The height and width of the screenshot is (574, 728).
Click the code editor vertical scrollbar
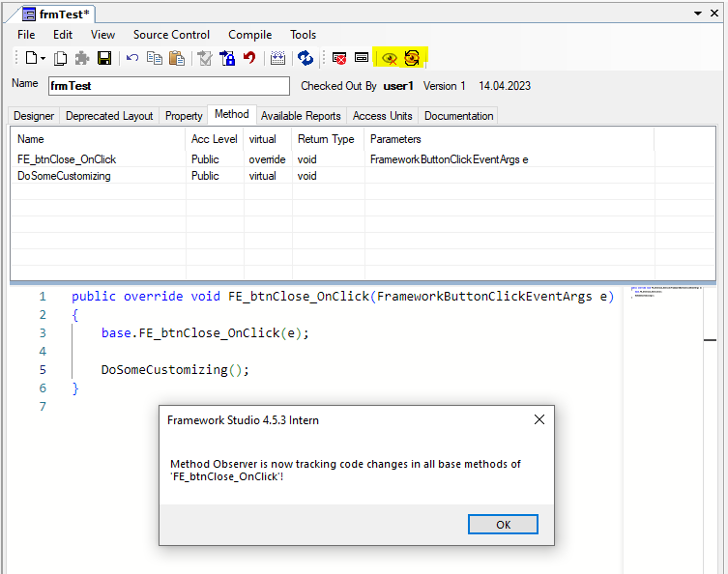coord(710,429)
